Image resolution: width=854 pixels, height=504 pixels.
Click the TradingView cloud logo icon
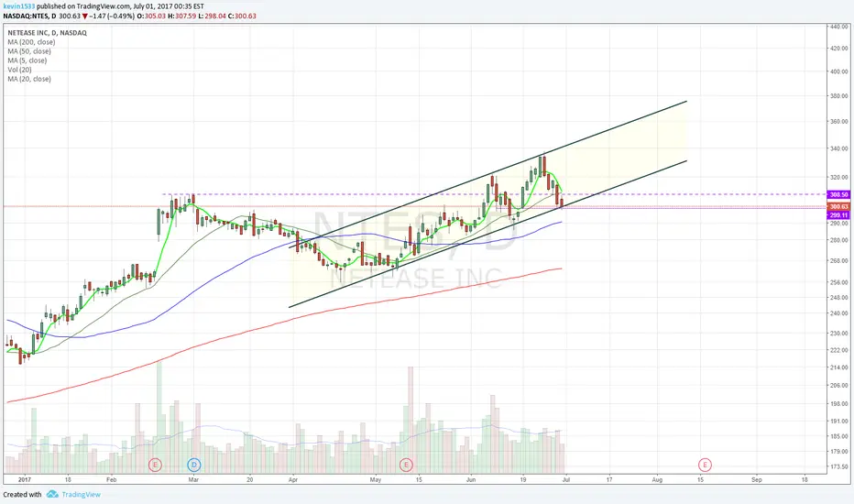click(52, 494)
